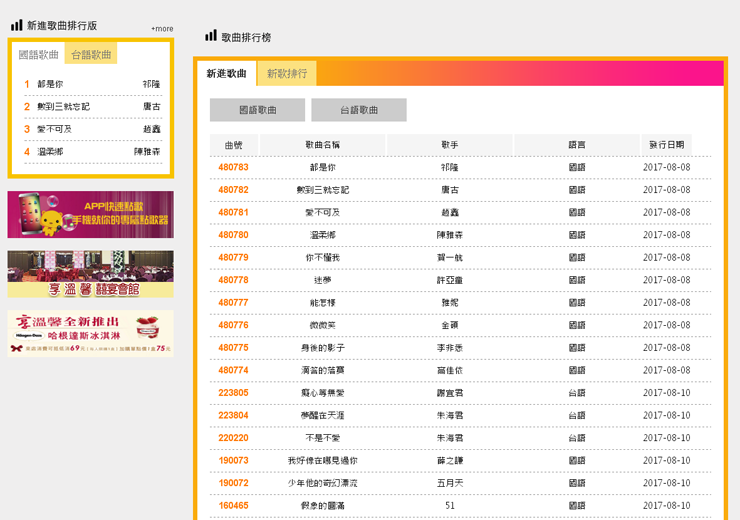Select the 台語歌曲 tab in the sidebar widget
The height and width of the screenshot is (520, 740).
pyautogui.click(x=91, y=55)
